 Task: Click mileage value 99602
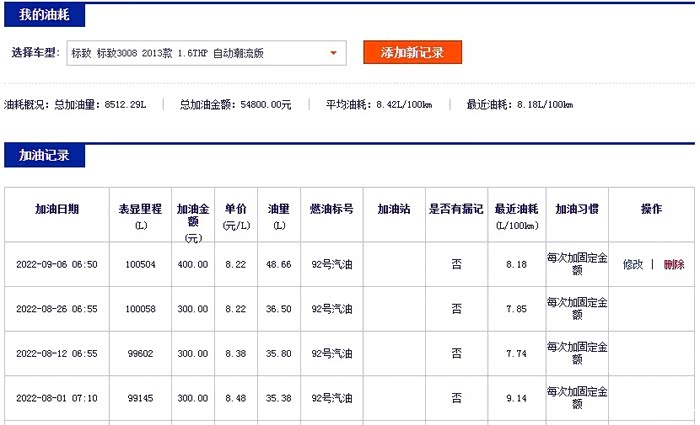click(140, 354)
